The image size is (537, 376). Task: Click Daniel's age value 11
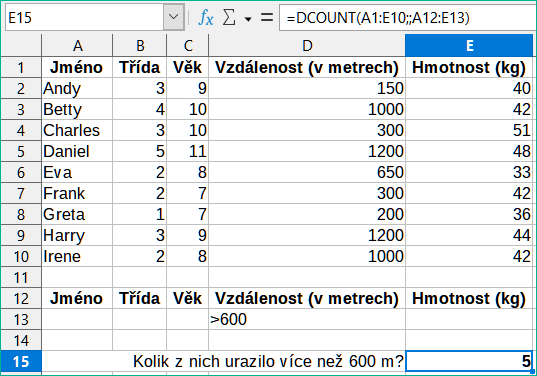pos(188,151)
